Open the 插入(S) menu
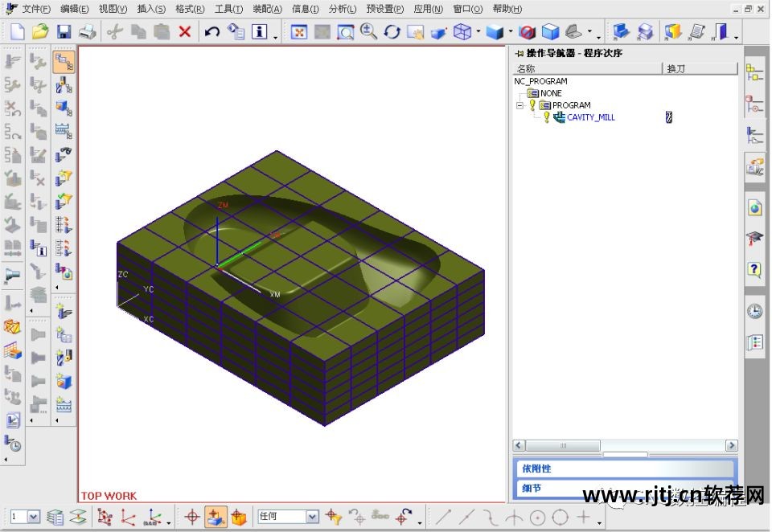The height and width of the screenshot is (532, 772). click(151, 9)
